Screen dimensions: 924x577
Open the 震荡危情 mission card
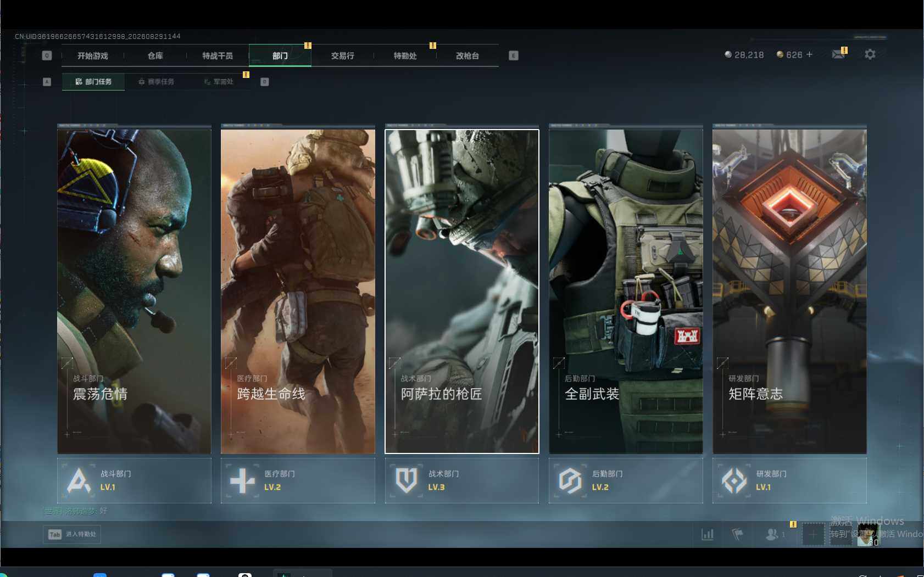click(134, 292)
